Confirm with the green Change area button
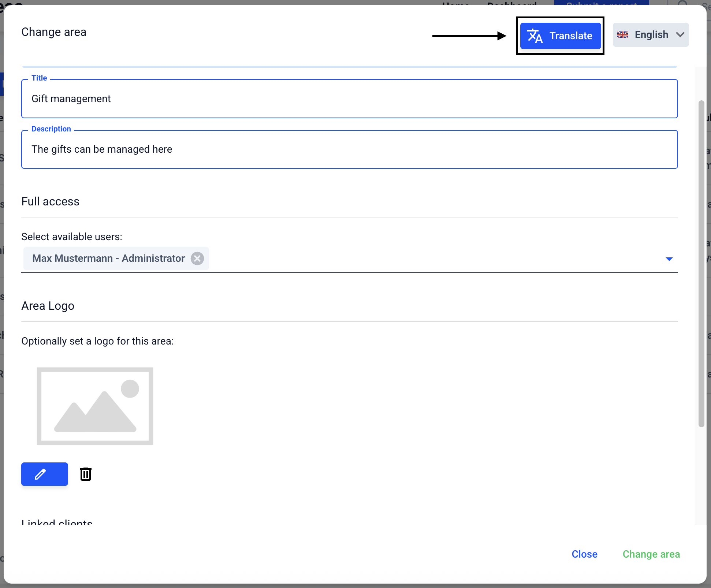711x588 pixels. click(x=651, y=554)
